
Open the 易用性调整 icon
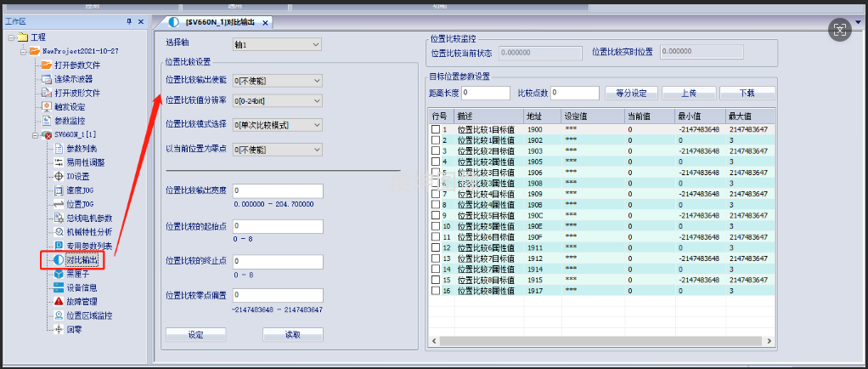click(x=59, y=162)
